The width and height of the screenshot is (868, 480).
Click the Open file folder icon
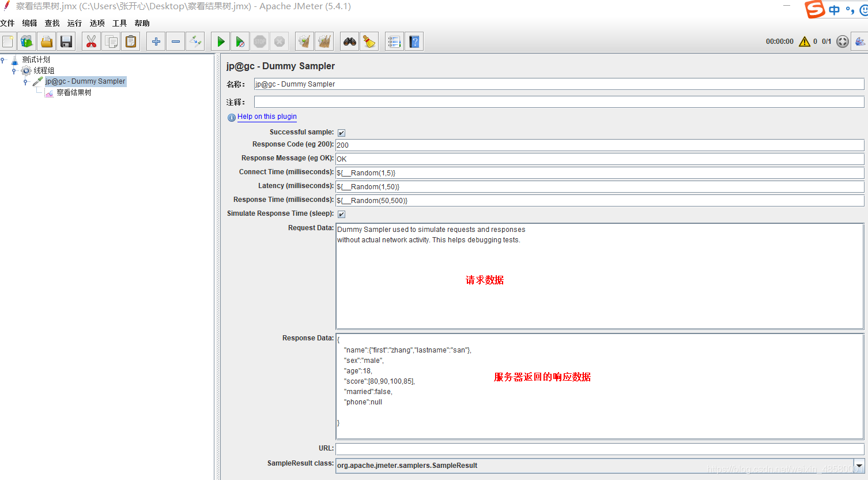tap(47, 42)
